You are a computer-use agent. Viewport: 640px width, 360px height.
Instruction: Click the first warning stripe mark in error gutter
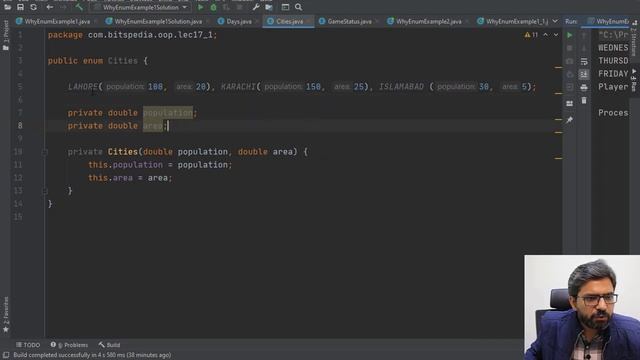click(558, 67)
